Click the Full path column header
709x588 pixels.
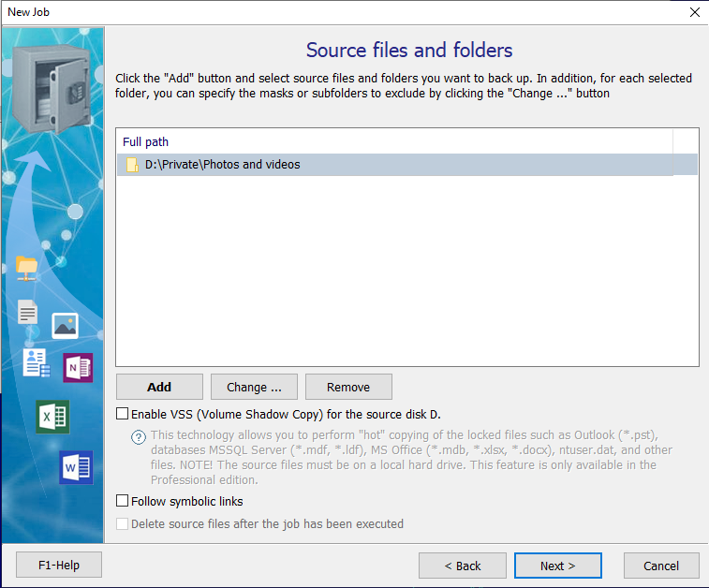coord(146,141)
